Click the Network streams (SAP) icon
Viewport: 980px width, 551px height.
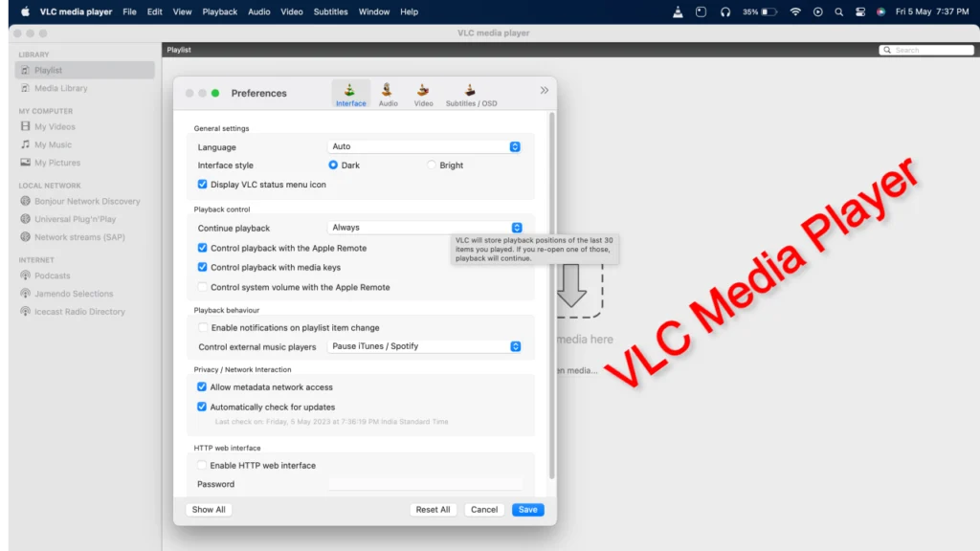point(25,237)
